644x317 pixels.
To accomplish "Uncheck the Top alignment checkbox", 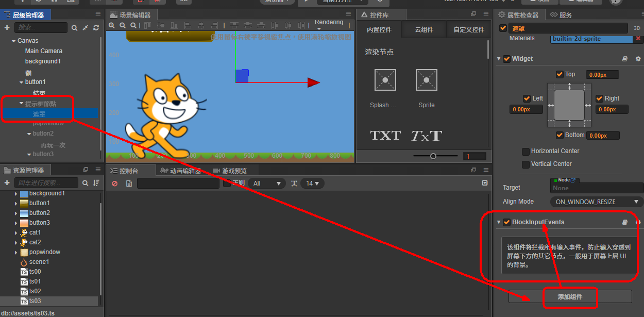I will tap(560, 75).
